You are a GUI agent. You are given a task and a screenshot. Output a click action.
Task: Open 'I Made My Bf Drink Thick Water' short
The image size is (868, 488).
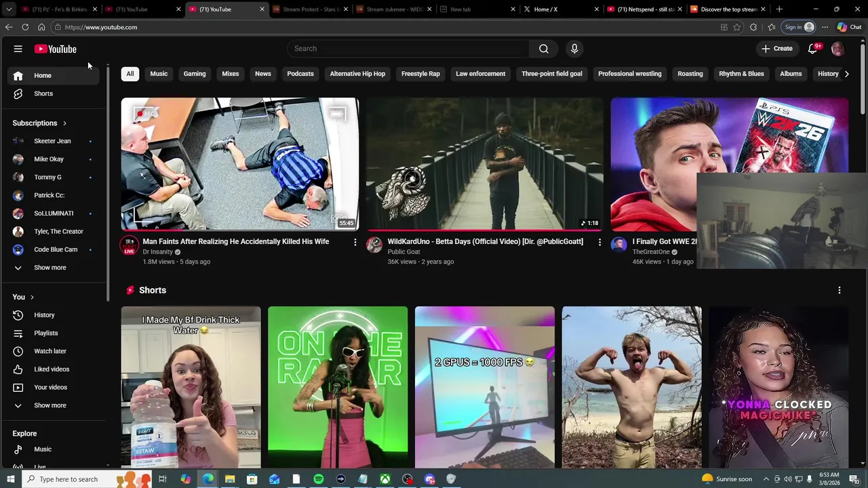(x=191, y=387)
